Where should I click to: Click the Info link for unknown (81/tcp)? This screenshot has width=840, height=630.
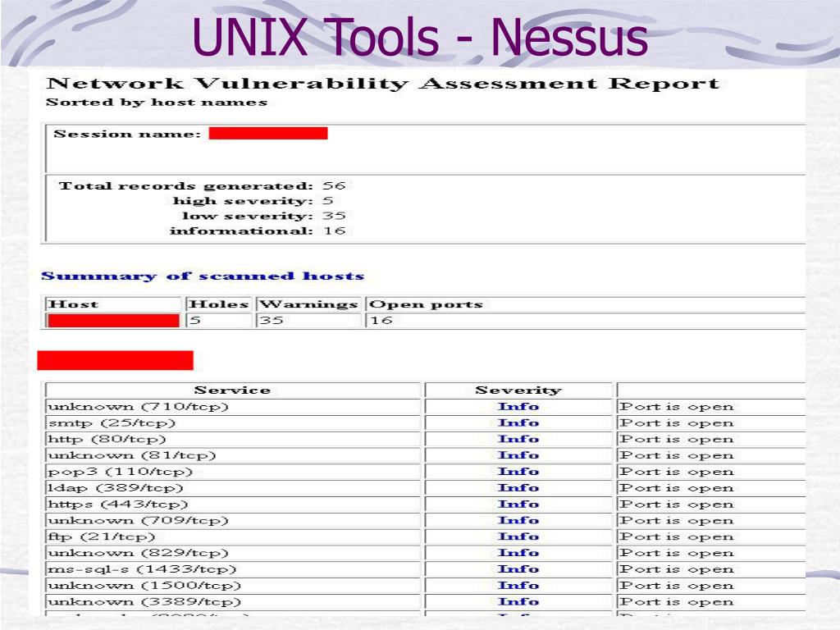518,455
